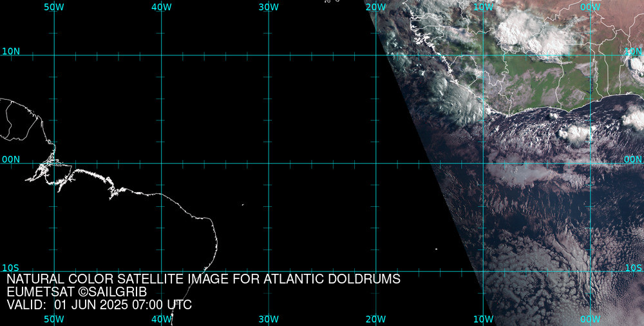Click the 00N latitude label on the left side
The height and width of the screenshot is (326, 644).
(11, 160)
